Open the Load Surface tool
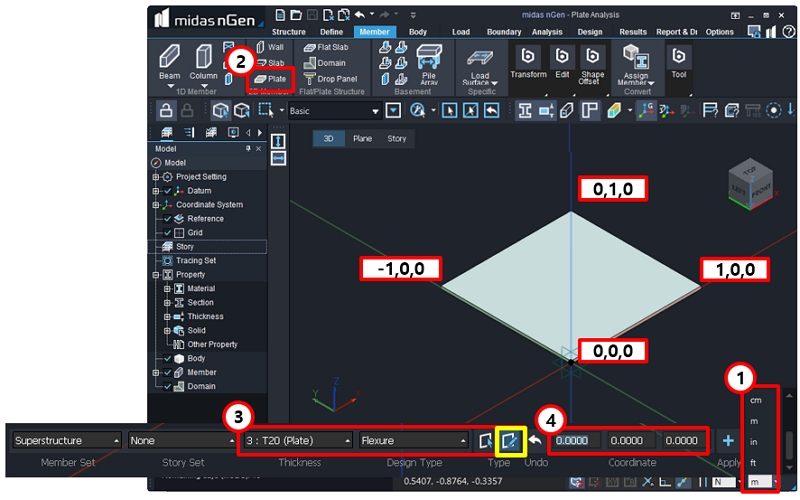 (480, 66)
